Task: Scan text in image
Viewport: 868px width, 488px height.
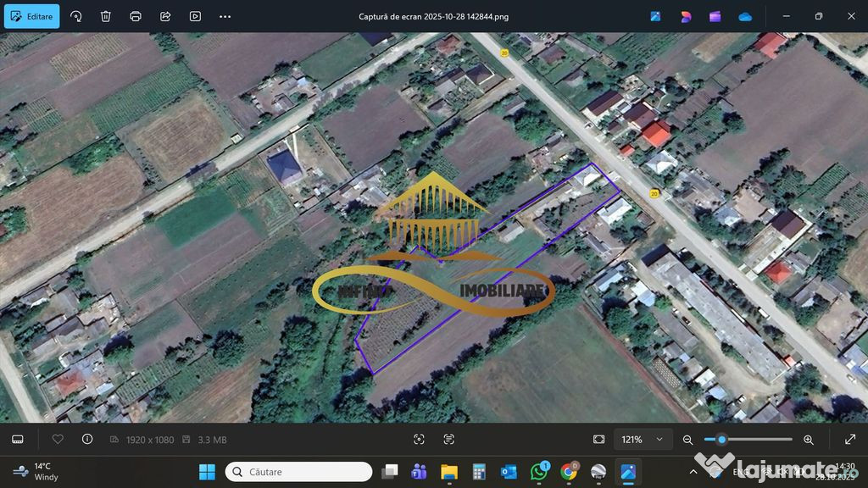Action: tap(448, 440)
